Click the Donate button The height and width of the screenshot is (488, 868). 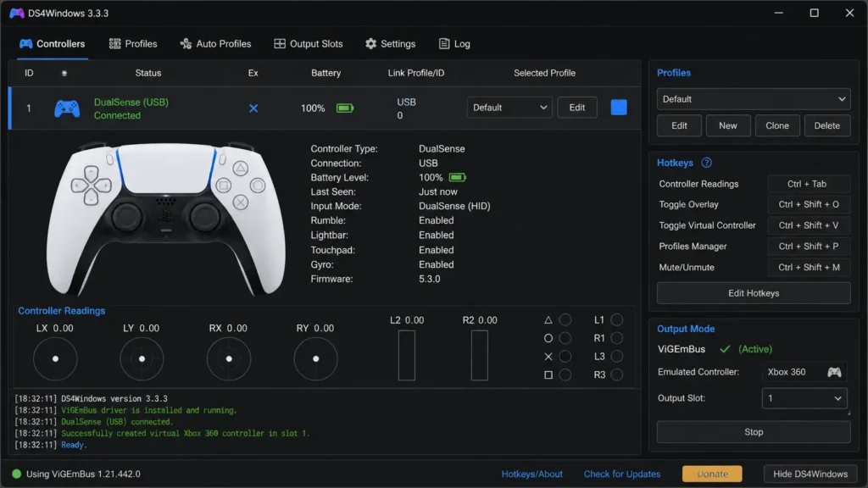click(x=712, y=474)
